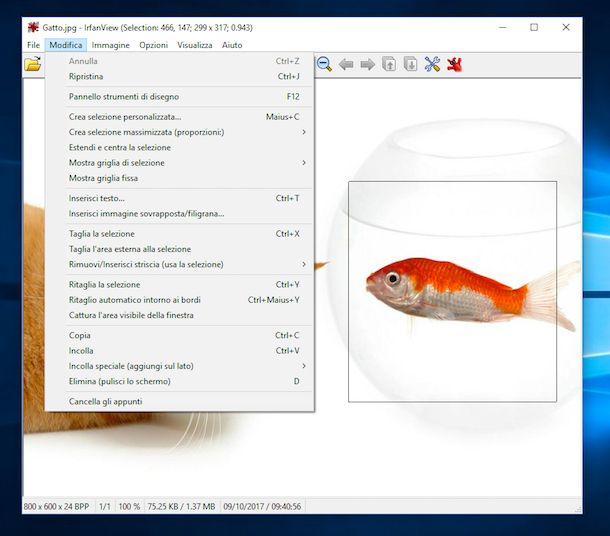Click Cattura l'area visibile della finestra

coord(180,315)
